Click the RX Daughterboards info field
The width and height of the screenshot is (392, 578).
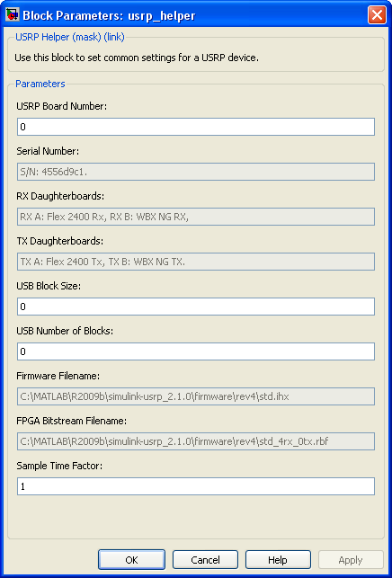point(196,217)
